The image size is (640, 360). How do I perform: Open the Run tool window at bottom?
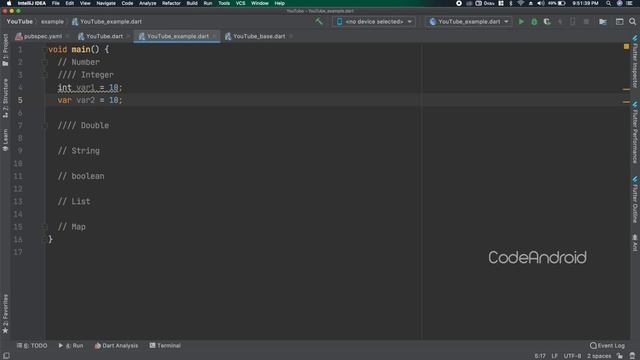[71, 346]
